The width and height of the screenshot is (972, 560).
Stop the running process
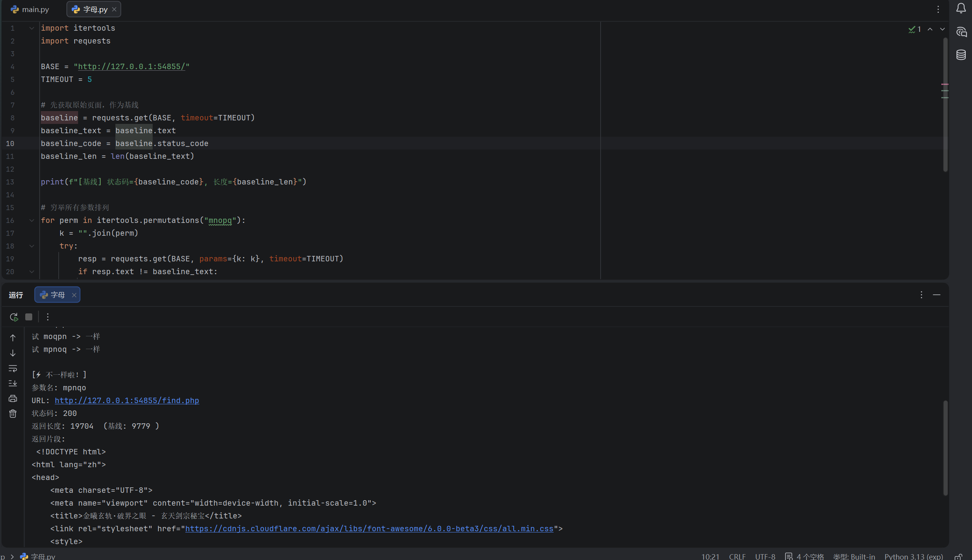pyautogui.click(x=29, y=317)
